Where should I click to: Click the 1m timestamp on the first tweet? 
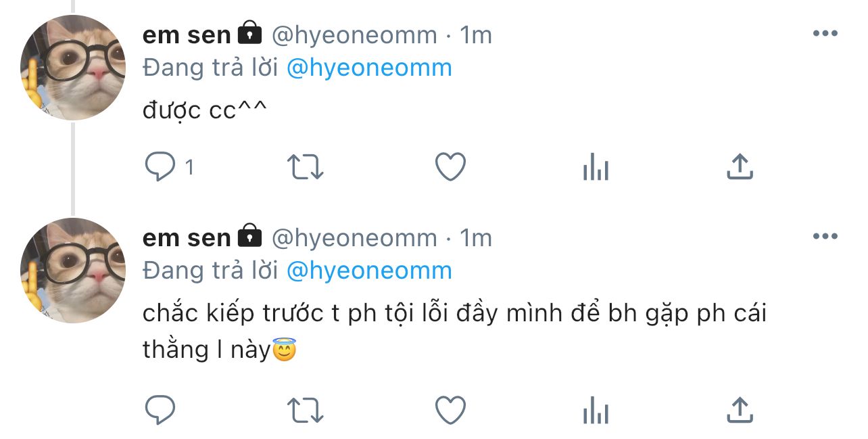[x=476, y=35]
